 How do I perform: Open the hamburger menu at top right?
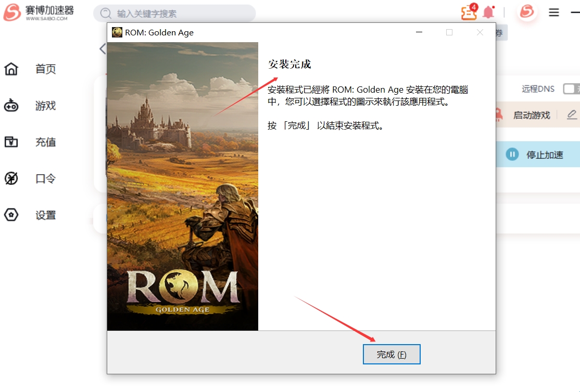coord(554,12)
